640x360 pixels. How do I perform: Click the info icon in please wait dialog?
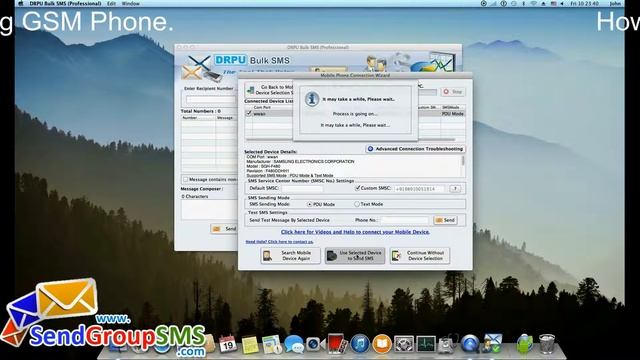pos(312,99)
